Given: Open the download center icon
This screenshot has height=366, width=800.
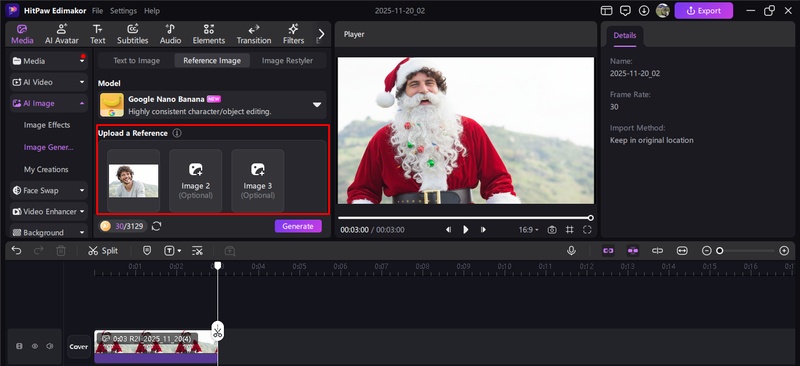Looking at the screenshot, I should [644, 11].
